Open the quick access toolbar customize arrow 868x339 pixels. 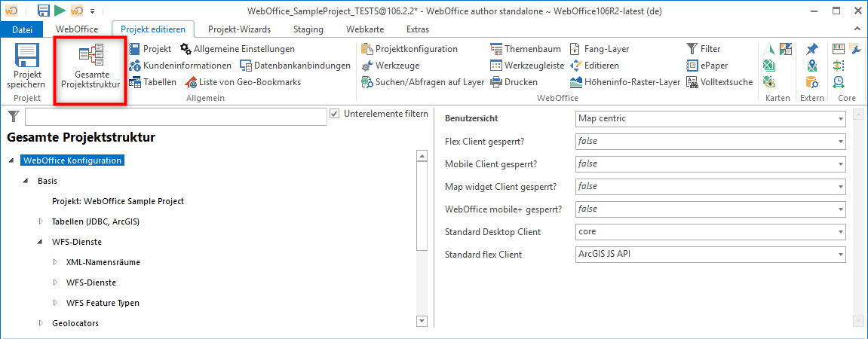click(93, 11)
